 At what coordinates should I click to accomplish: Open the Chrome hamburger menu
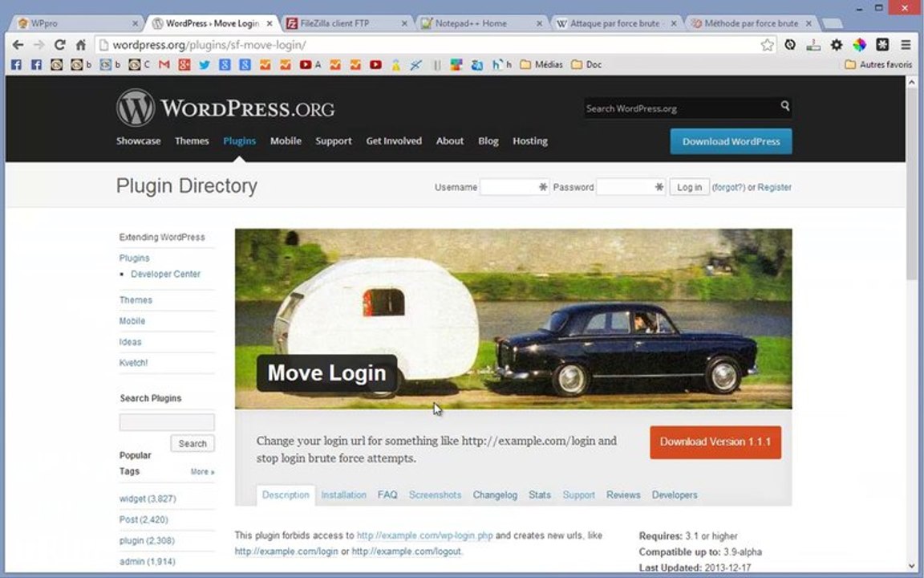[x=906, y=45]
